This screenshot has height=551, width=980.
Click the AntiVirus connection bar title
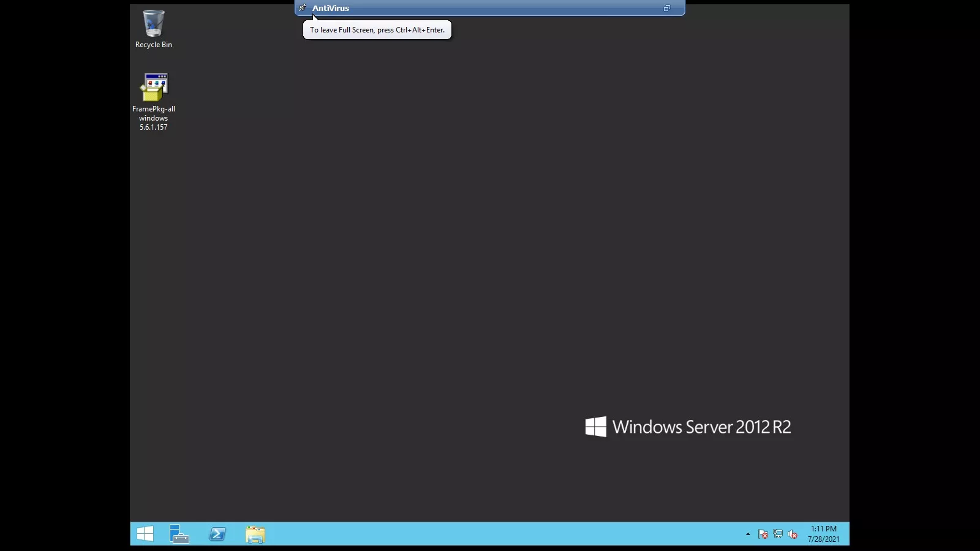pos(331,8)
